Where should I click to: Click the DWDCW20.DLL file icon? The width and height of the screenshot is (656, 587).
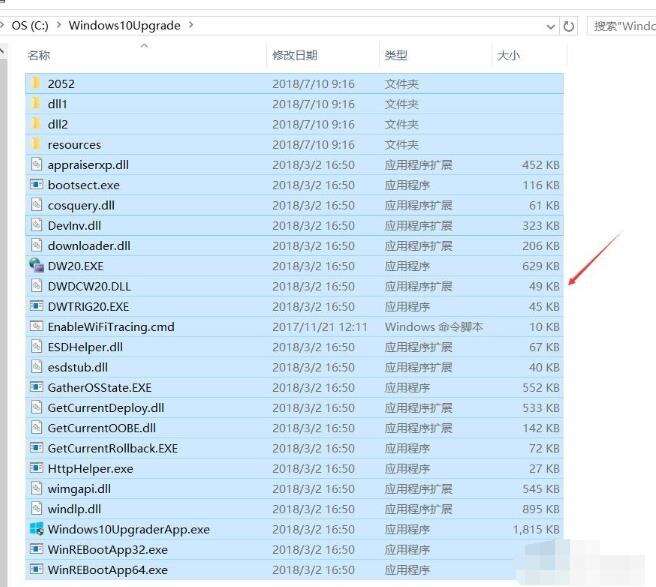pos(36,285)
